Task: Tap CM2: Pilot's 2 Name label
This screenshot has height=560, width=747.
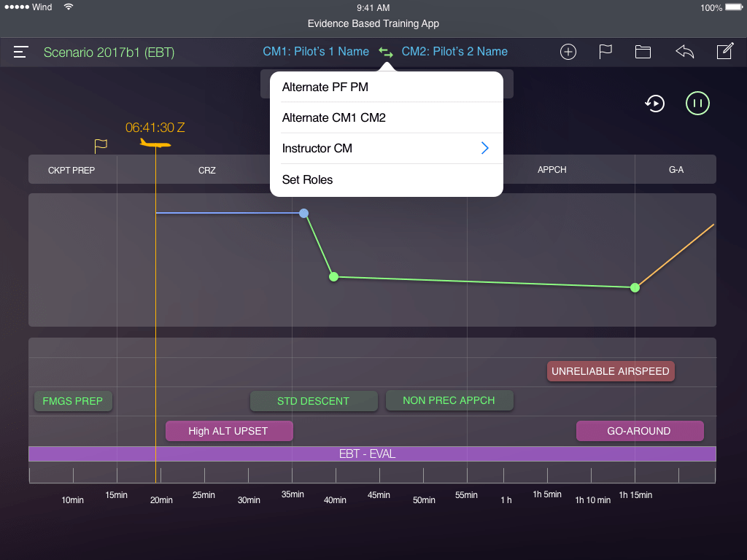Action: (x=454, y=52)
